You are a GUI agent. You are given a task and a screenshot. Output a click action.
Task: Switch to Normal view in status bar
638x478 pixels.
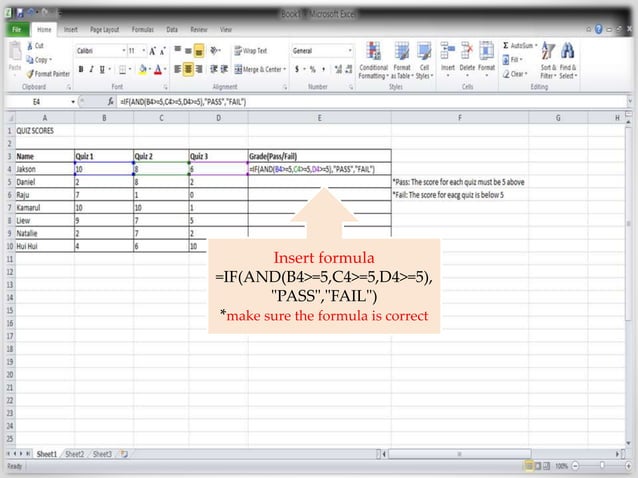[529, 466]
